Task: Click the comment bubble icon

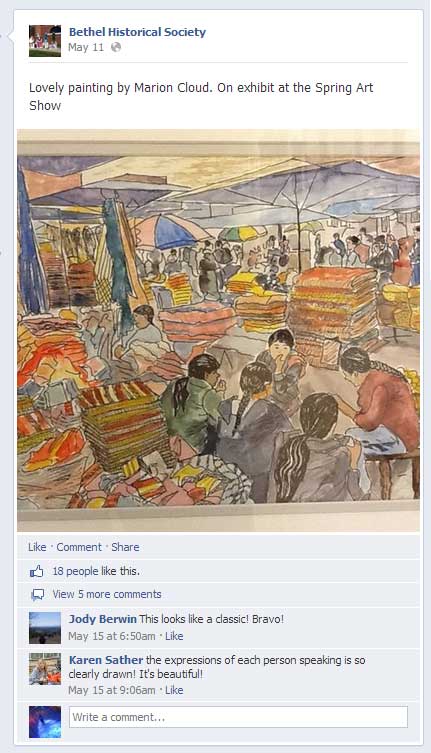Action: pyautogui.click(x=37, y=595)
